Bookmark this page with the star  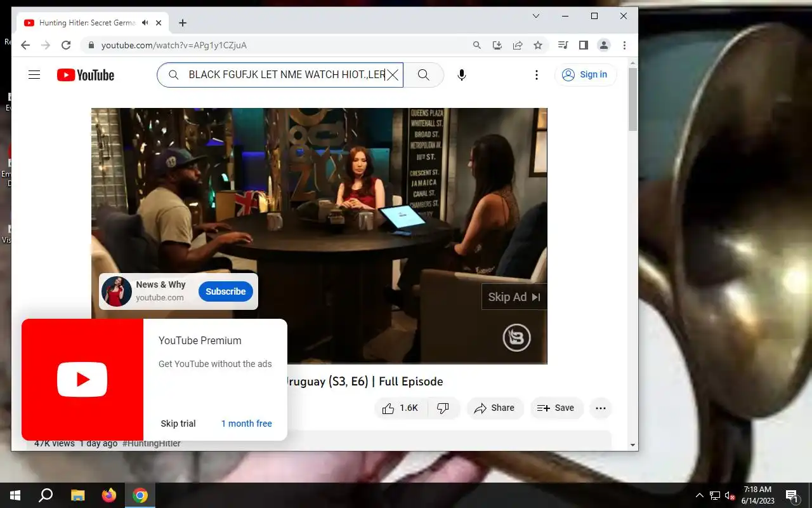[538, 45]
